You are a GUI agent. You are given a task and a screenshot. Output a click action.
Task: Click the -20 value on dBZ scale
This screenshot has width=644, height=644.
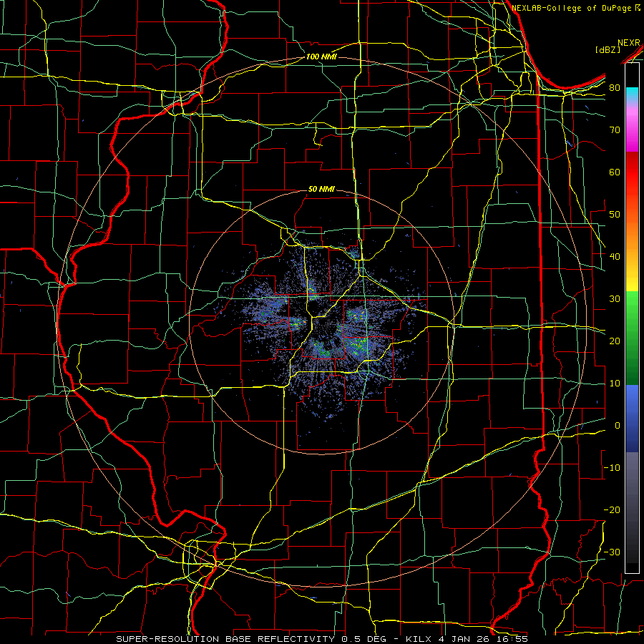612,509
